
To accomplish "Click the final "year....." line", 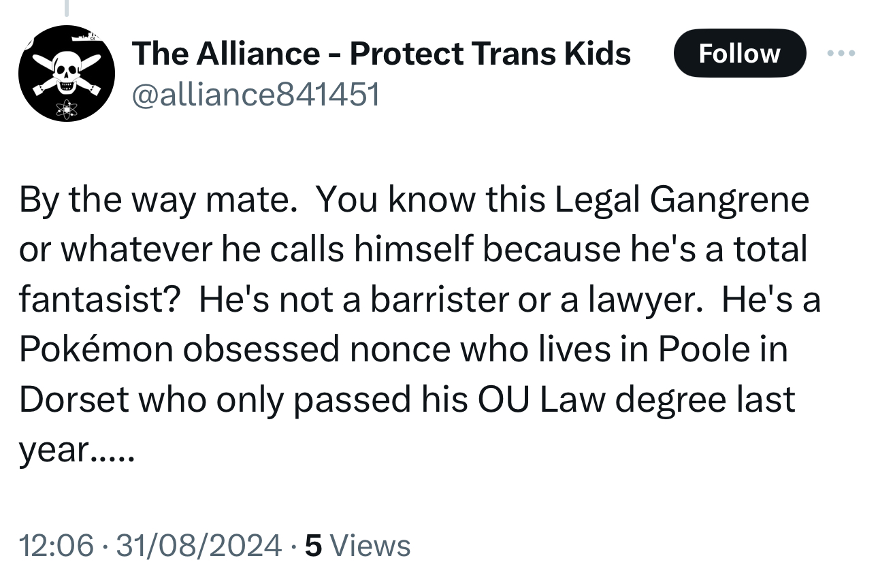I will 78,450.
